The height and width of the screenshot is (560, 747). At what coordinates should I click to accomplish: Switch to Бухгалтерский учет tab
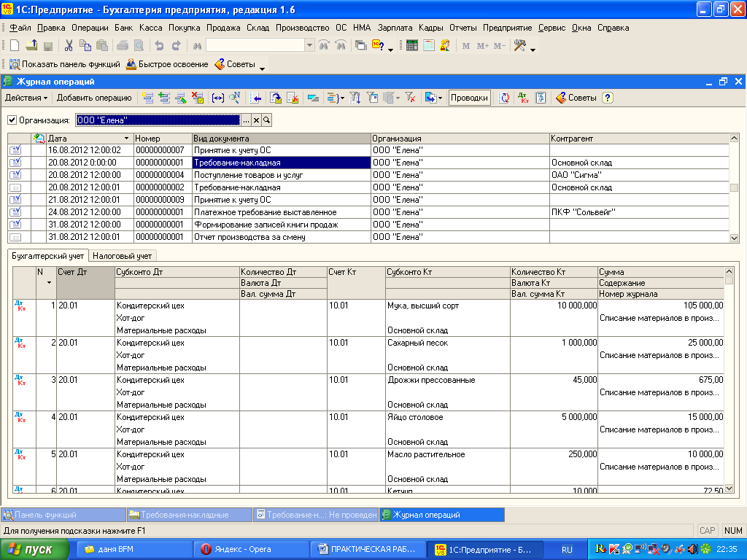(47, 256)
